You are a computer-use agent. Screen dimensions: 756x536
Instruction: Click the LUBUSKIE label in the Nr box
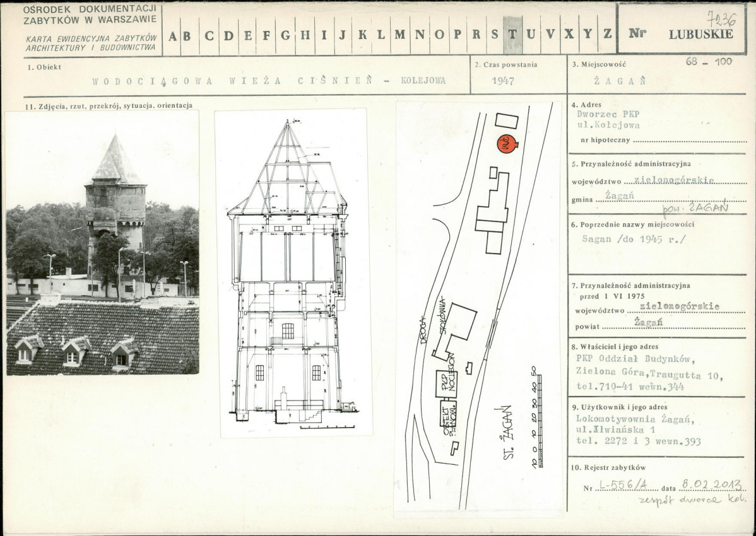(x=700, y=35)
